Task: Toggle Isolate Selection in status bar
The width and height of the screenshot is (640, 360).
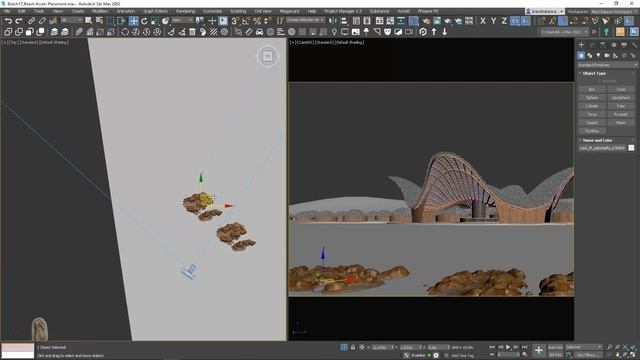Action: coord(344,347)
